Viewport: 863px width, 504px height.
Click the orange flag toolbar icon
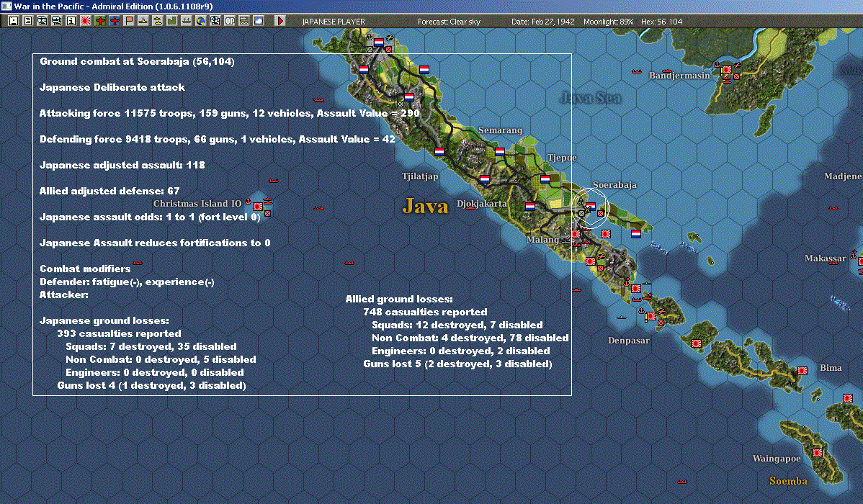pyautogui.click(x=129, y=21)
